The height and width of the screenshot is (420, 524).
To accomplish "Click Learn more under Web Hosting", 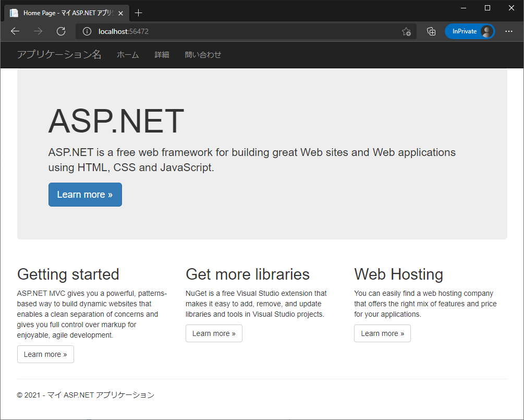I will coord(382,333).
